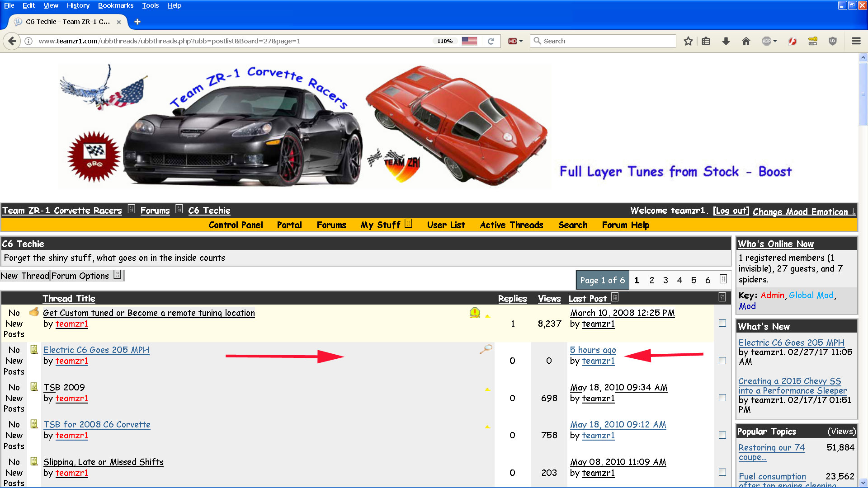Click the browser Search input field
This screenshot has width=868, height=488.
pos(603,41)
